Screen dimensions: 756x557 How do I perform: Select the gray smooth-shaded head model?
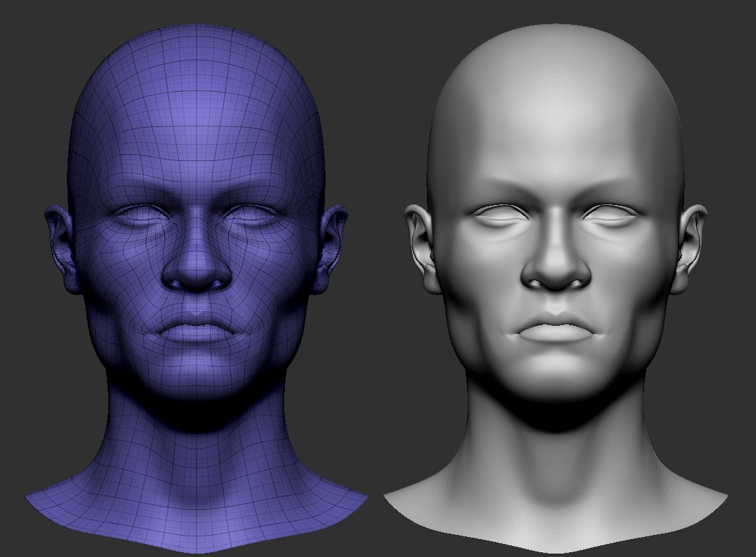point(555,289)
